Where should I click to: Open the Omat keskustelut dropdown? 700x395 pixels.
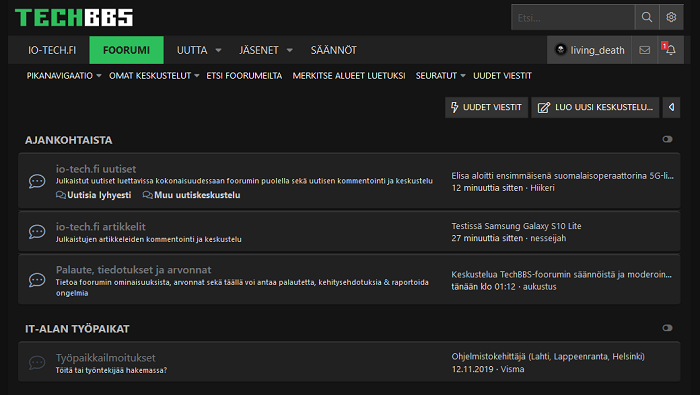[154, 76]
